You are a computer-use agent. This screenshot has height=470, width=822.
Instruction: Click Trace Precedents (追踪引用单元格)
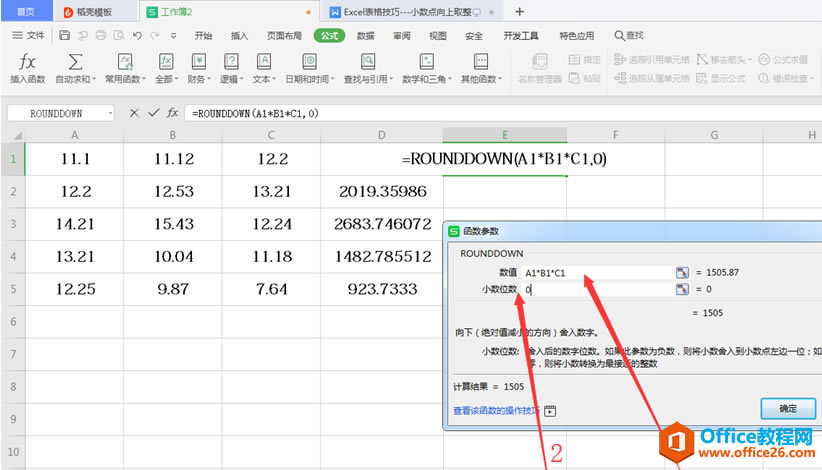click(652, 60)
